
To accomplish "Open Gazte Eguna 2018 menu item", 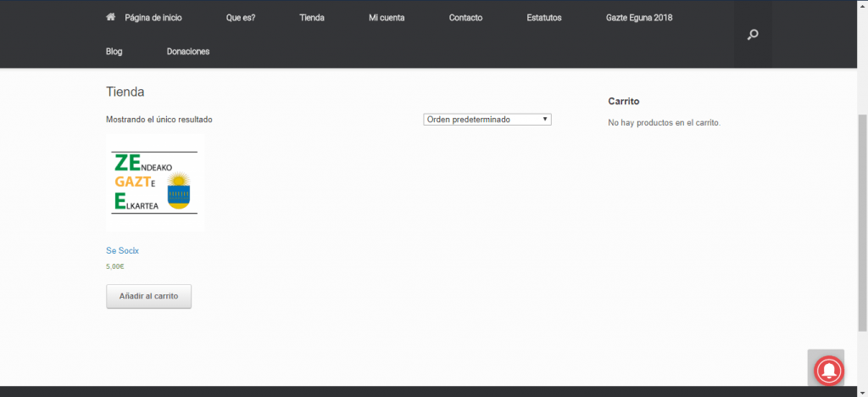I will 639,18.
